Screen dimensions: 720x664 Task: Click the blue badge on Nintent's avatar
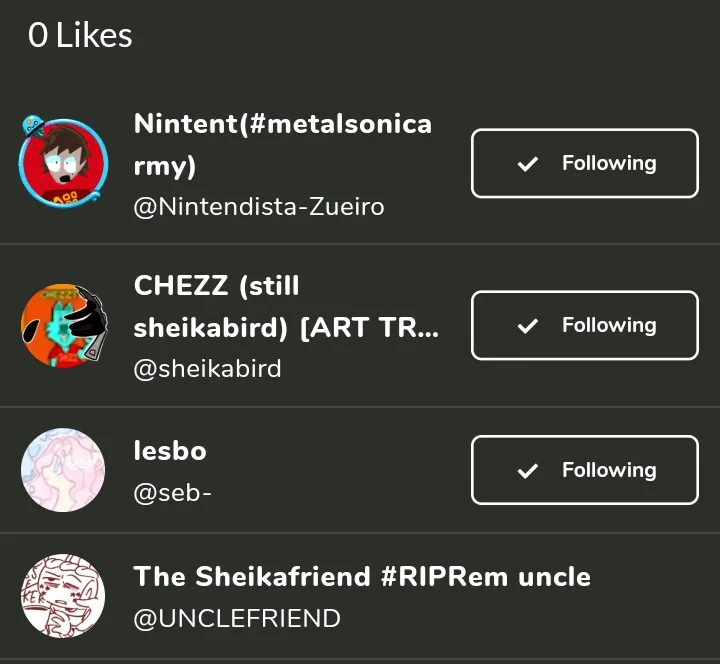pyautogui.click(x=32, y=125)
